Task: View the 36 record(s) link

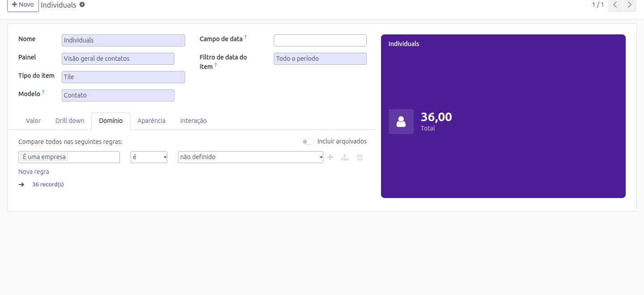Action: point(48,184)
